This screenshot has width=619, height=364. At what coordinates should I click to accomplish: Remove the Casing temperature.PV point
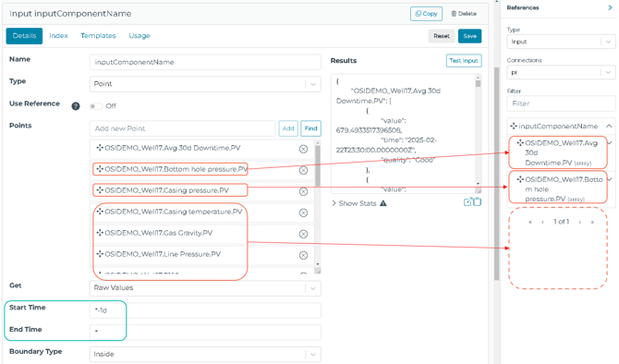coord(303,212)
